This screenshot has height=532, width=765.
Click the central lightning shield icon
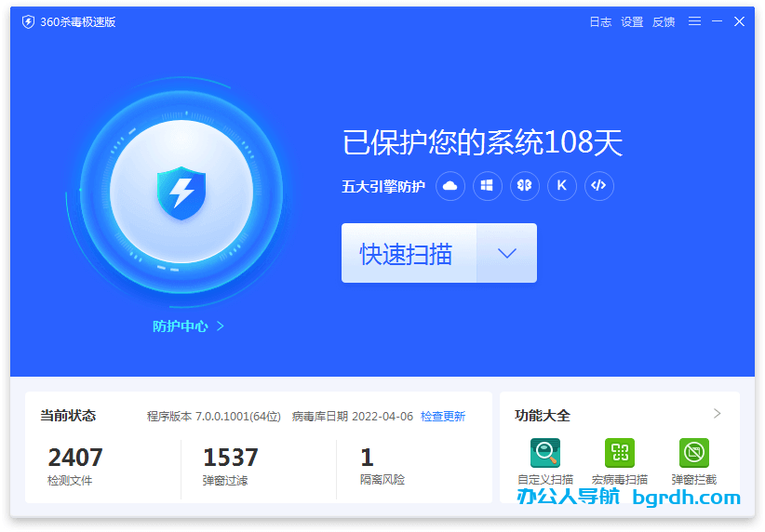pyautogui.click(x=181, y=193)
